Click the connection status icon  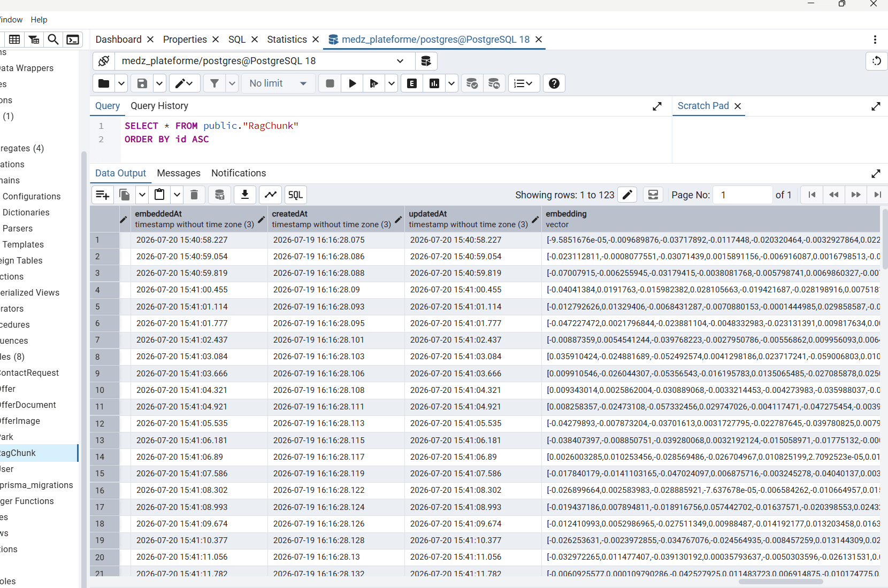pyautogui.click(x=104, y=61)
